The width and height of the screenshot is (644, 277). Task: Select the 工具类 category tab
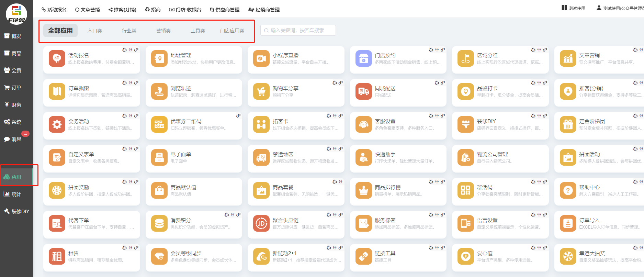click(x=198, y=31)
